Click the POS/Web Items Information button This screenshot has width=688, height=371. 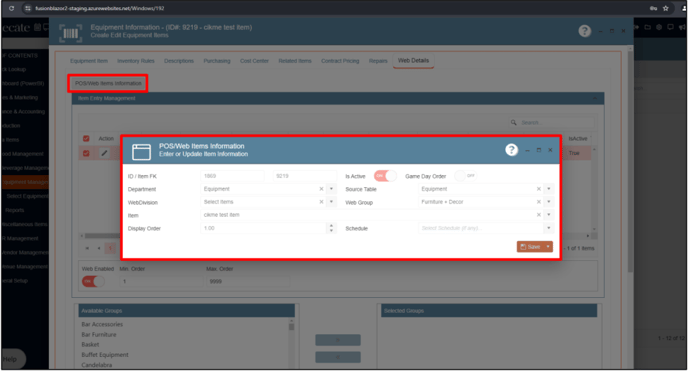[x=108, y=83]
